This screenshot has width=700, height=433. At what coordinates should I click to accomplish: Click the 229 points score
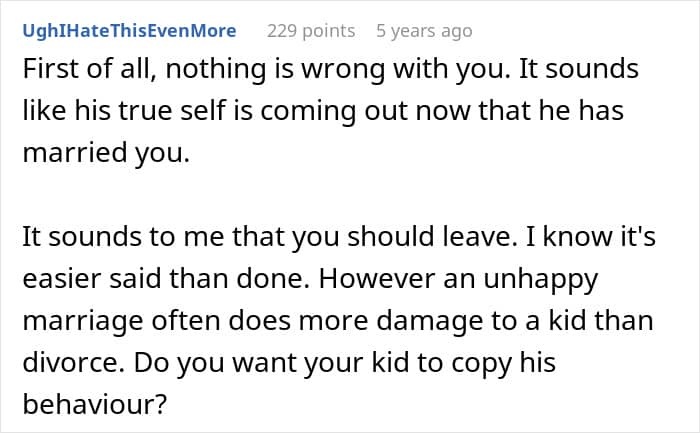pyautogui.click(x=310, y=31)
